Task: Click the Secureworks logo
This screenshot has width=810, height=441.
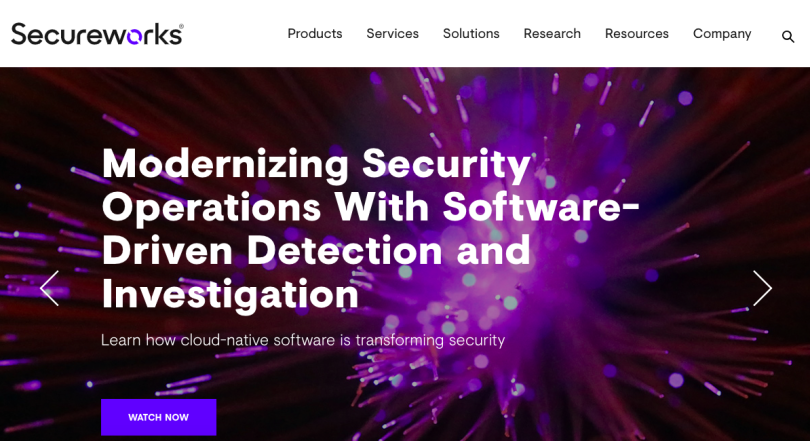Action: pos(97,34)
